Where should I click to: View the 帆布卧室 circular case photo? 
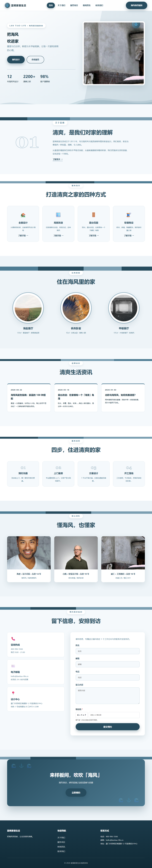(x=76, y=308)
